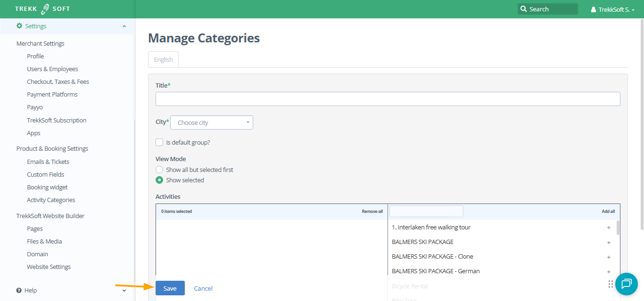The height and width of the screenshot is (301, 644).
Task: Open Activity Categories in sidebar
Action: [51, 200]
